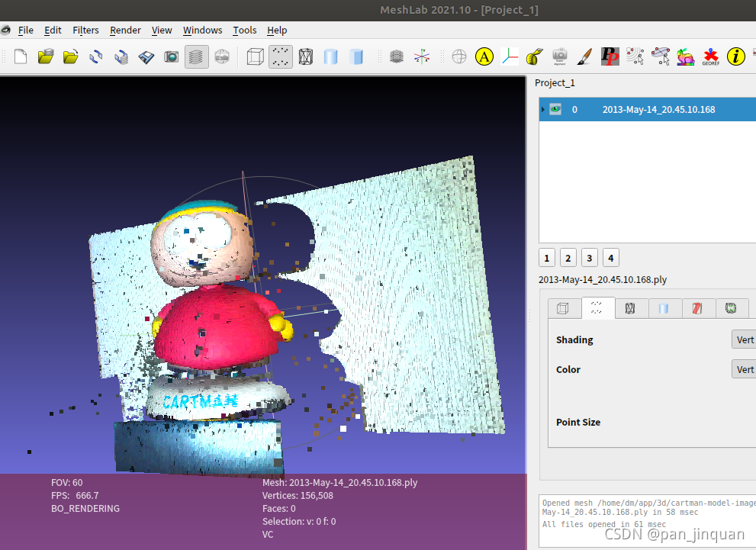This screenshot has width=756, height=550.
Task: Switch to the solid fill render tab
Action: tap(664, 308)
